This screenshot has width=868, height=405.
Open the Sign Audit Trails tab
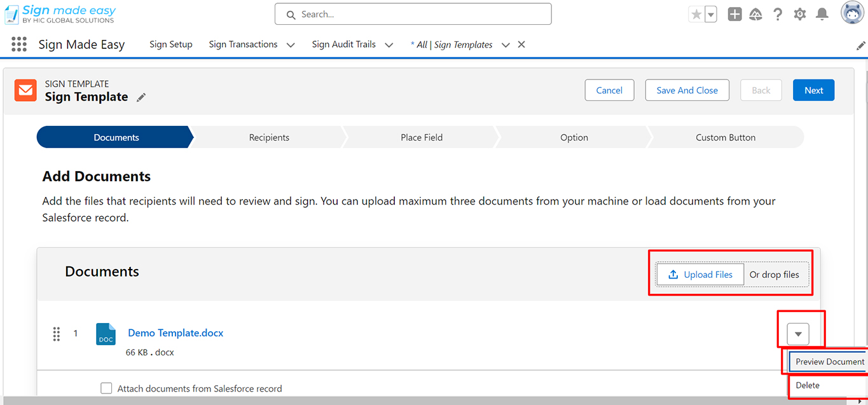click(343, 45)
